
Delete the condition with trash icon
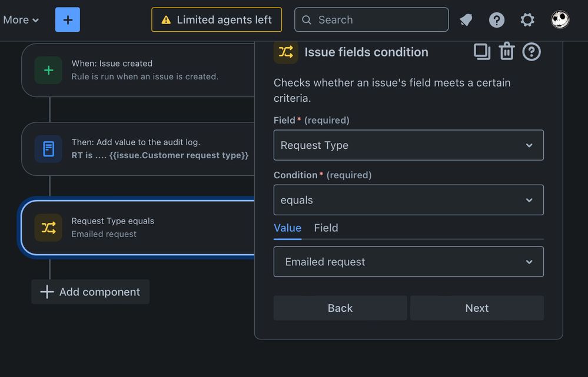(507, 51)
